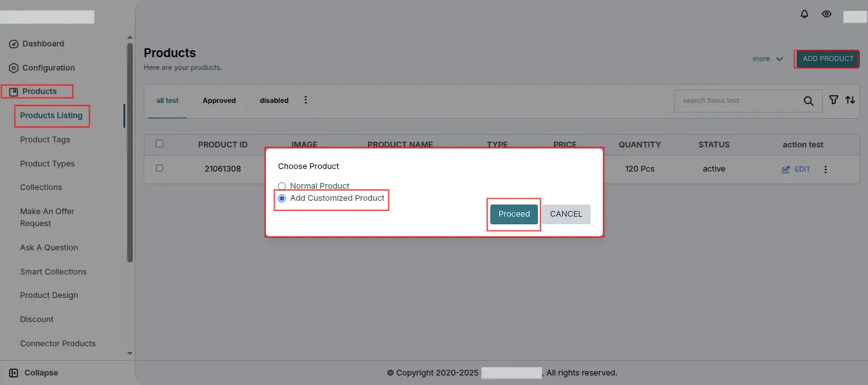
Task: Open the three-dot row menu for product 21061308
Action: point(825,170)
